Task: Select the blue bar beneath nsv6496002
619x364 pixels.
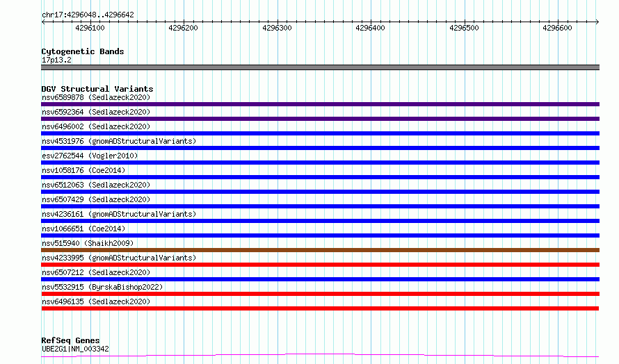Action: (x=320, y=133)
